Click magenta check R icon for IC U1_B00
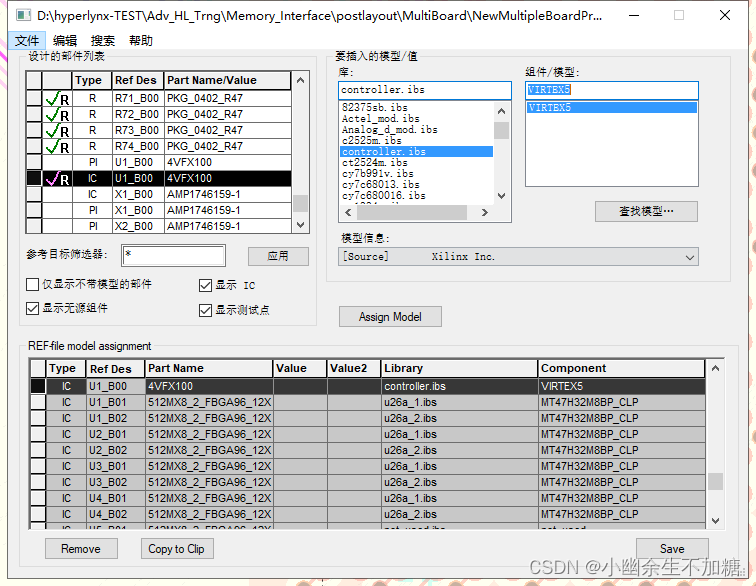The height and width of the screenshot is (586, 756). tap(57, 178)
